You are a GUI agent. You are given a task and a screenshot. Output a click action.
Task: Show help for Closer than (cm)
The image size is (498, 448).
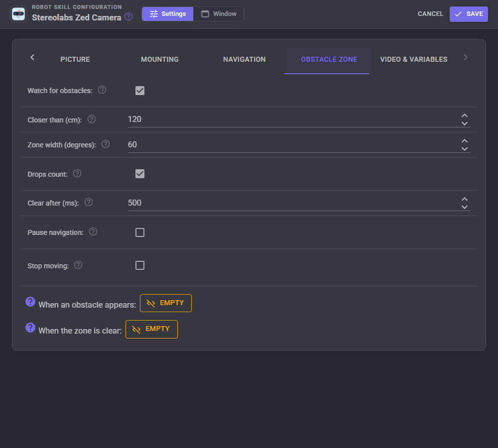[x=92, y=119]
